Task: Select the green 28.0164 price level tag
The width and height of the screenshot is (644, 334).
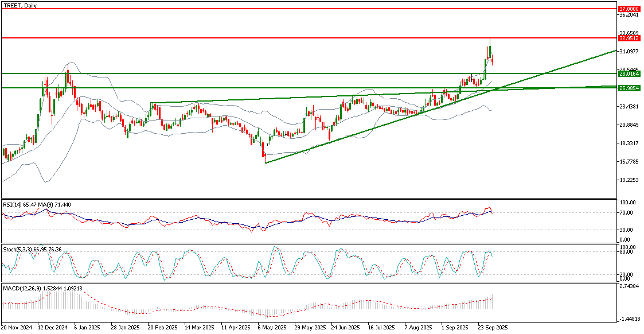Action: click(x=629, y=74)
